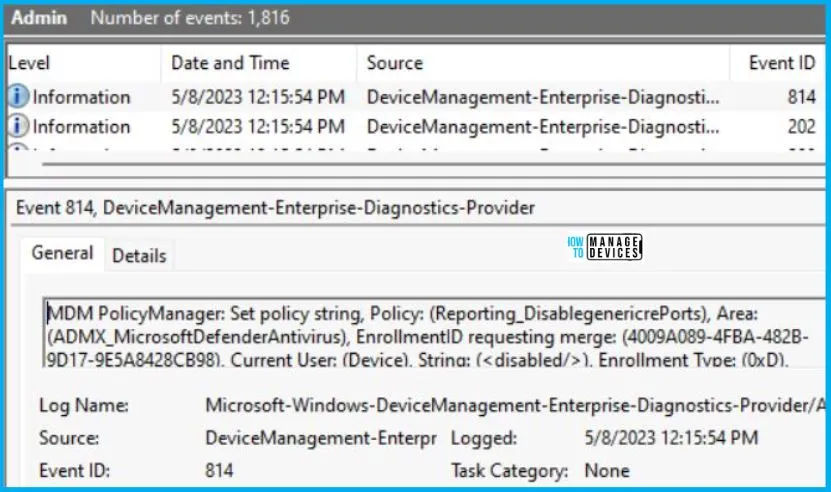Click the horizontal scrollbar under event list

click(432, 164)
